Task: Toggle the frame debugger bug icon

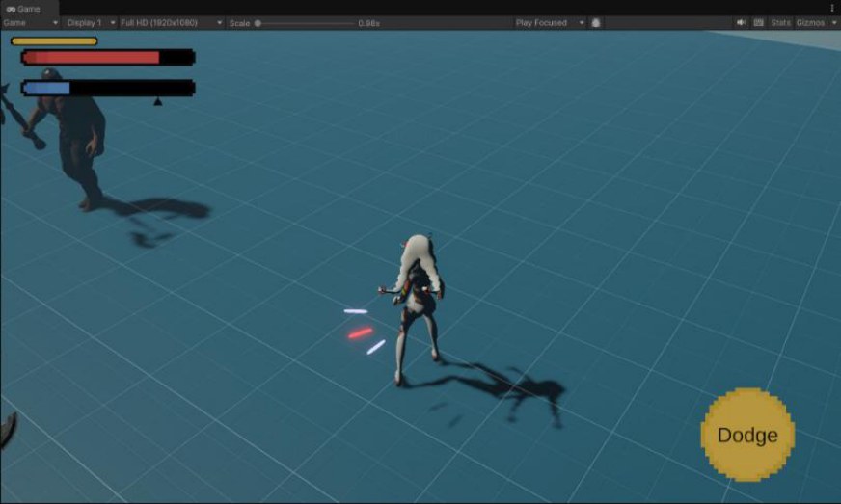Action: 596,23
